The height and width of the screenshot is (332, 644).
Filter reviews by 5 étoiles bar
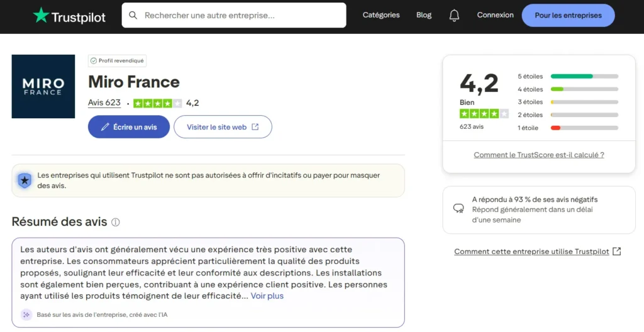tap(584, 76)
